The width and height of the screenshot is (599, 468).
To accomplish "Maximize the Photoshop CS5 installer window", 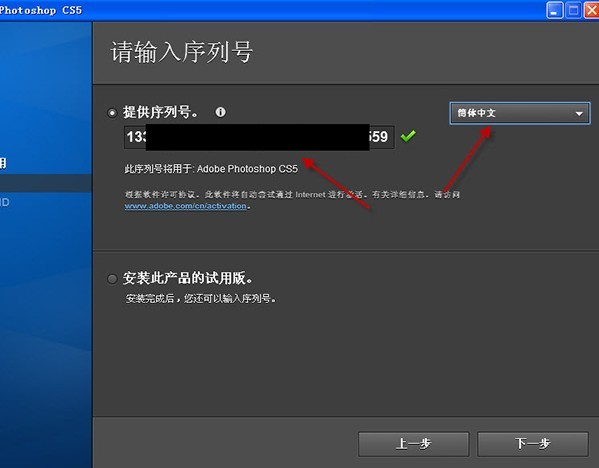I will pos(573,10).
